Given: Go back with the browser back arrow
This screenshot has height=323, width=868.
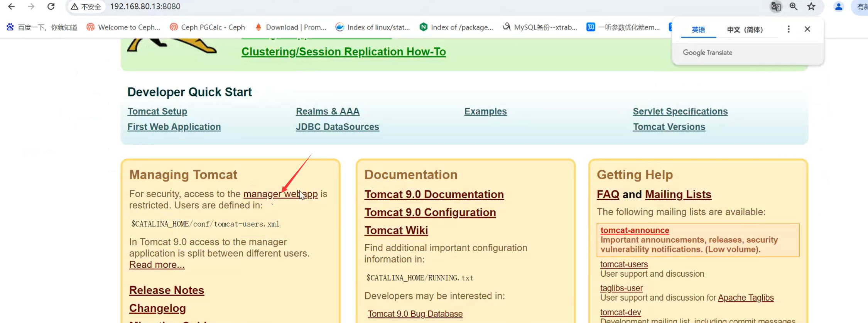Looking at the screenshot, I should click(11, 7).
